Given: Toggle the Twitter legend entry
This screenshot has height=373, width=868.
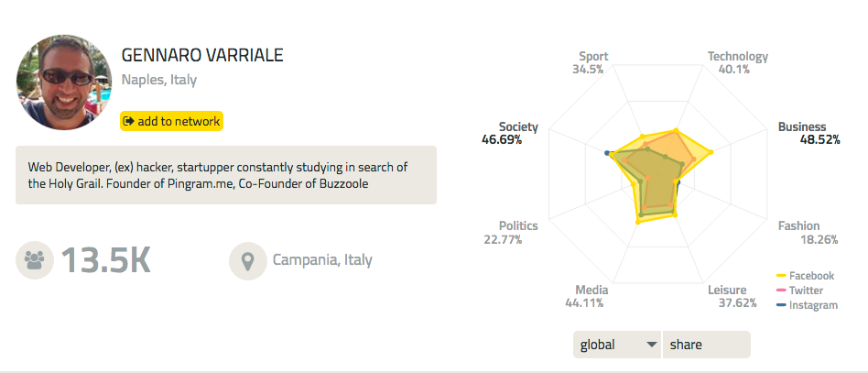Looking at the screenshot, I should point(806,290).
